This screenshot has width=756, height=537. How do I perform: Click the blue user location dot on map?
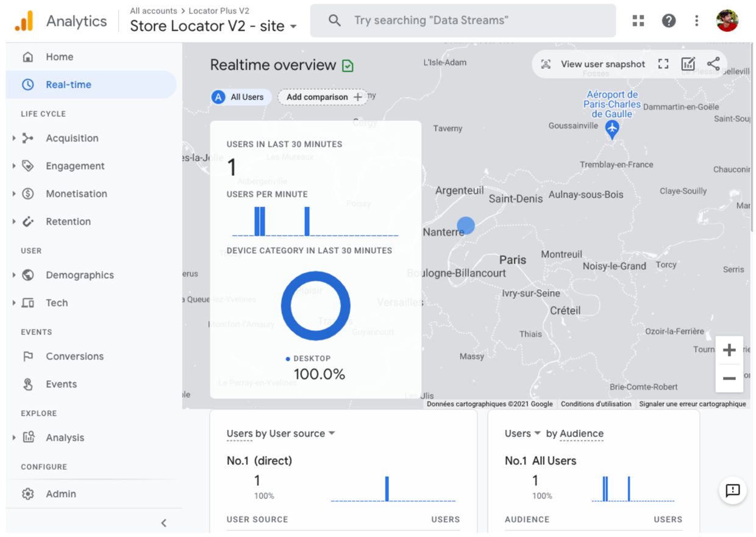point(466,225)
